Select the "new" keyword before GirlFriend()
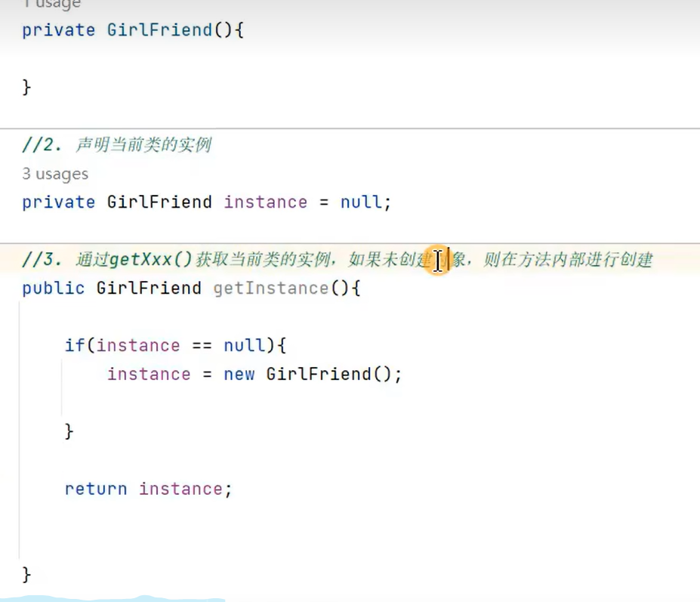This screenshot has width=700, height=602. (239, 374)
